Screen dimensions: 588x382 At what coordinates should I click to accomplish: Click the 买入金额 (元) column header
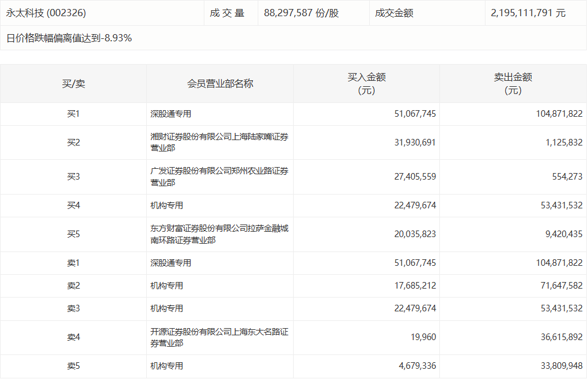366,84
